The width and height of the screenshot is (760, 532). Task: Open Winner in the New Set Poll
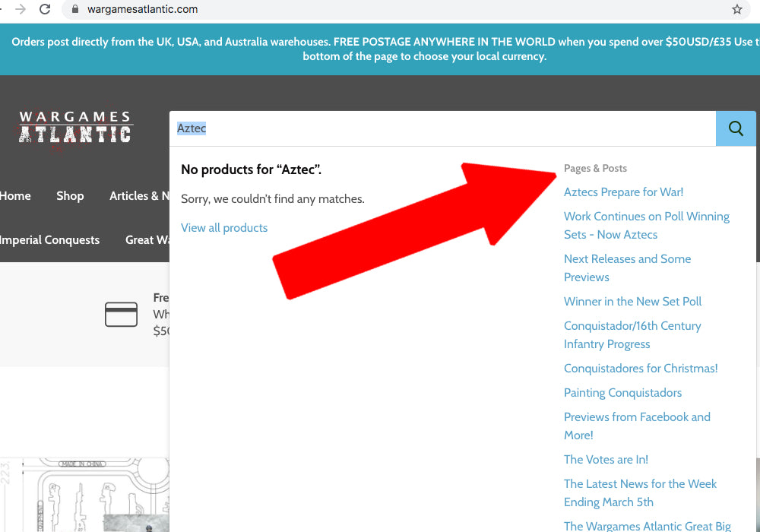click(632, 302)
